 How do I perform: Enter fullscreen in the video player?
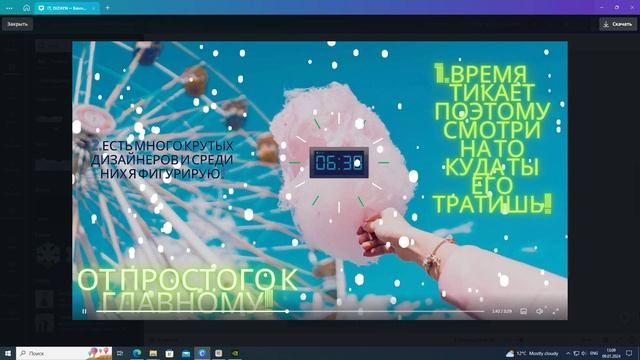pyautogui.click(x=556, y=311)
